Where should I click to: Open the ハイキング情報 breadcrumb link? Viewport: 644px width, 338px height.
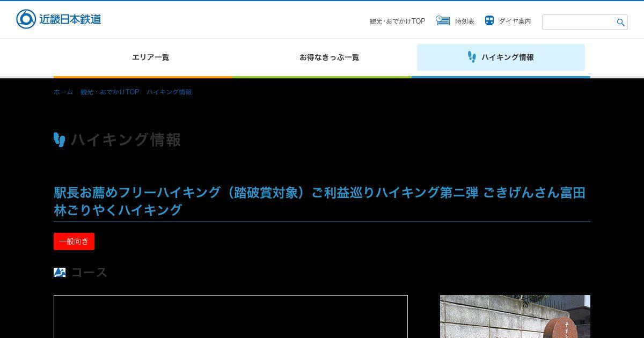[x=170, y=92]
